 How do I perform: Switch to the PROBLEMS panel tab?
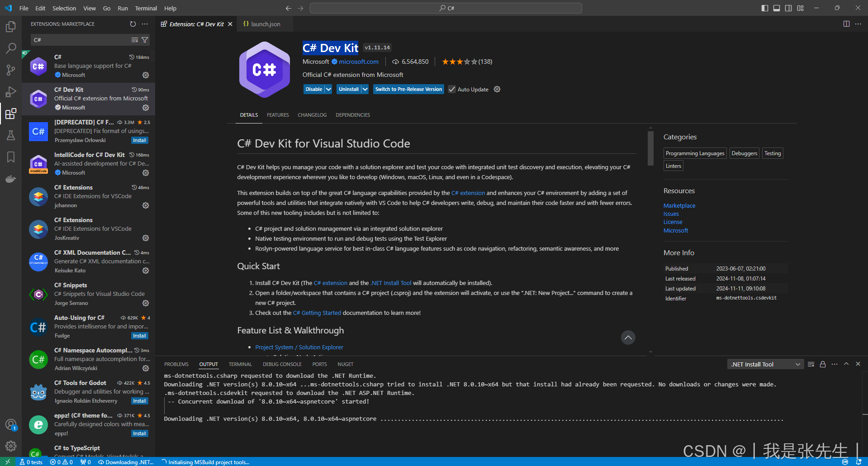pyautogui.click(x=176, y=364)
